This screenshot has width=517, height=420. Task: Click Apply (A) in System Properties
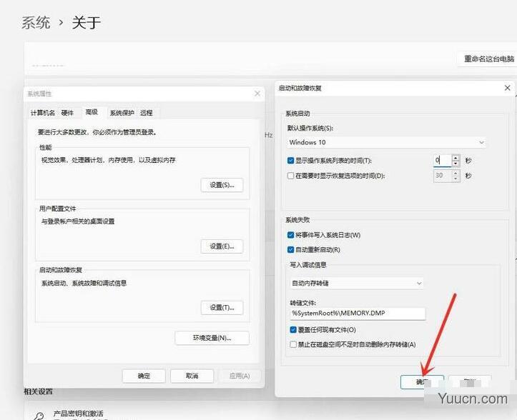240,376
